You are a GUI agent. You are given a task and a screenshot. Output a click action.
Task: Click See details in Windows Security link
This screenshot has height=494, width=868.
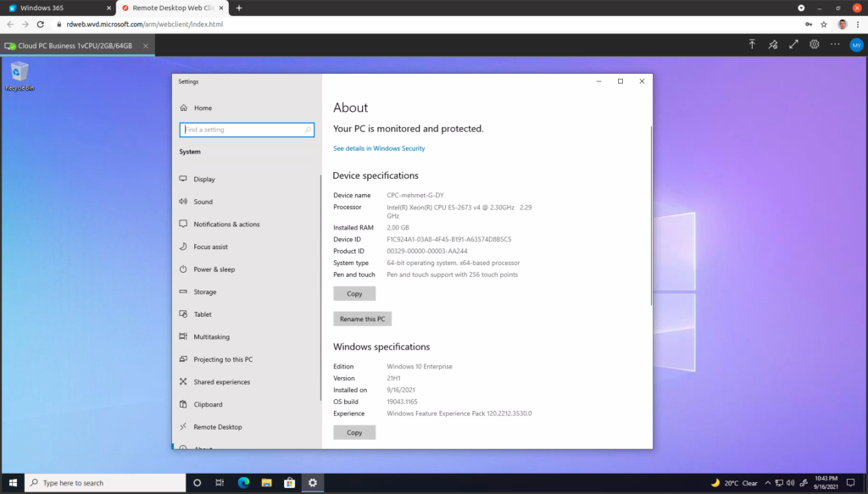pos(379,148)
